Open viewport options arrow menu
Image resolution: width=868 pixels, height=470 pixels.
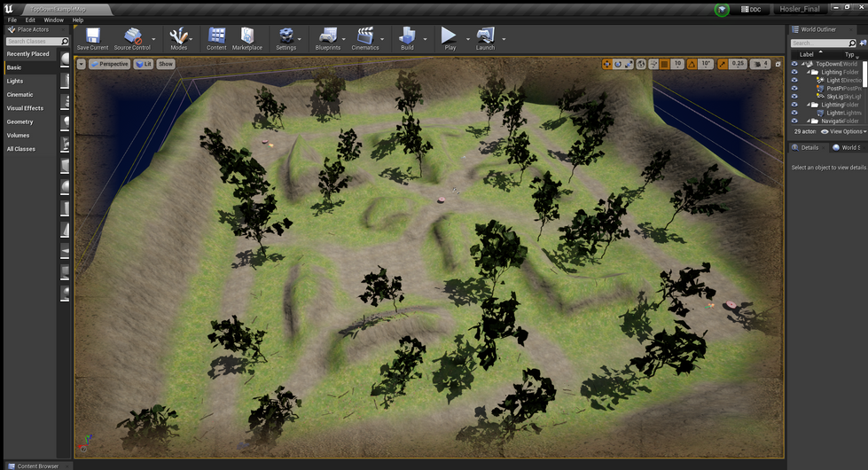point(82,64)
